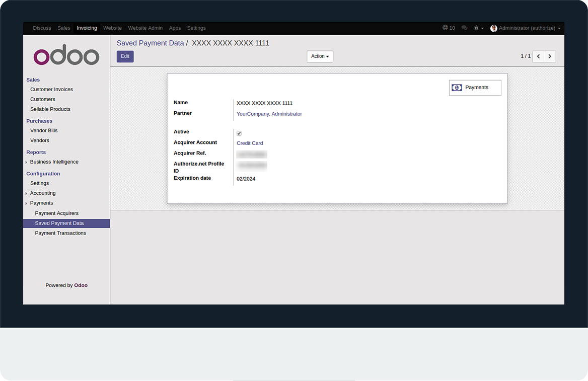This screenshot has height=381, width=588.
Task: Click the Configuration section header
Action: coord(43,174)
